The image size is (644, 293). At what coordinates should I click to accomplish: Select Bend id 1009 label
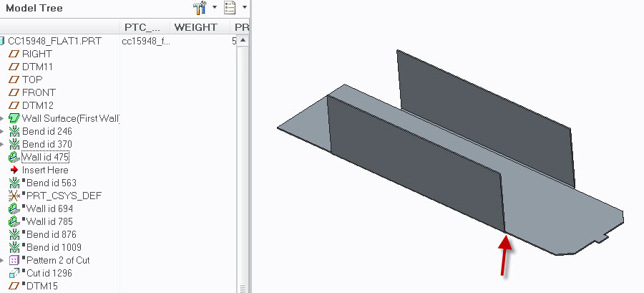click(x=54, y=247)
